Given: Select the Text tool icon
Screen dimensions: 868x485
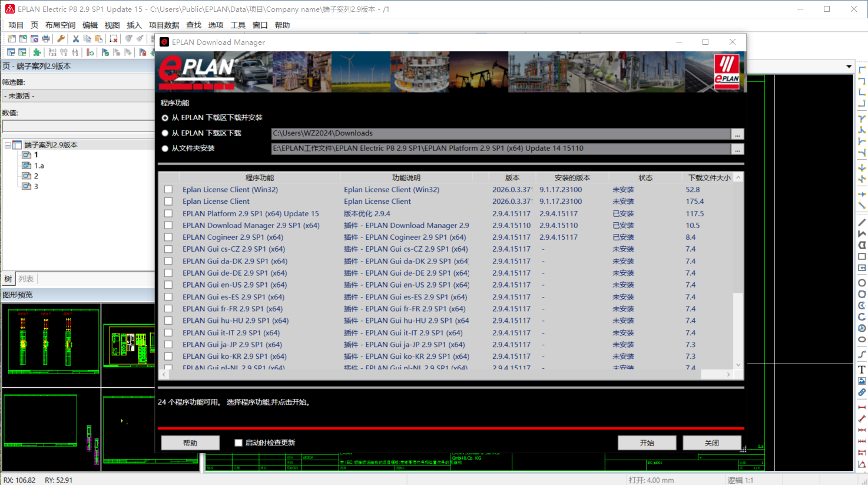Looking at the screenshot, I should (x=862, y=369).
